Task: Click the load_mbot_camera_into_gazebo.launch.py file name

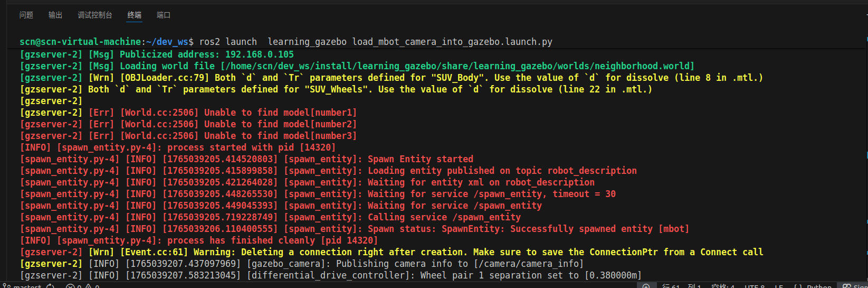Action: 452,42
